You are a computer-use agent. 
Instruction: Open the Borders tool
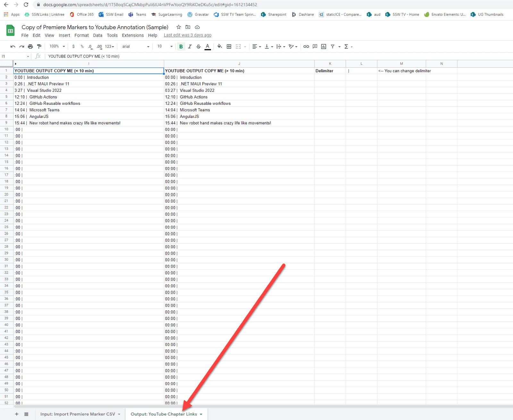pyautogui.click(x=229, y=46)
